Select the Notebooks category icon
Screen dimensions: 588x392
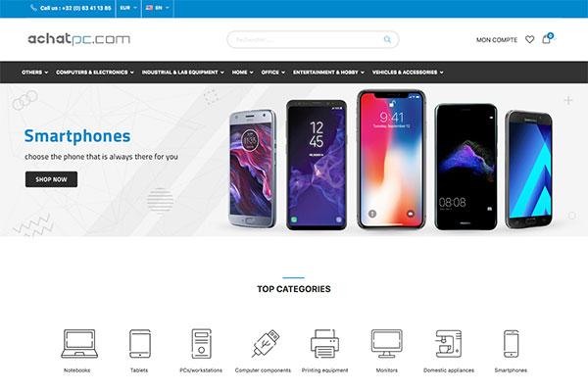coord(79,343)
